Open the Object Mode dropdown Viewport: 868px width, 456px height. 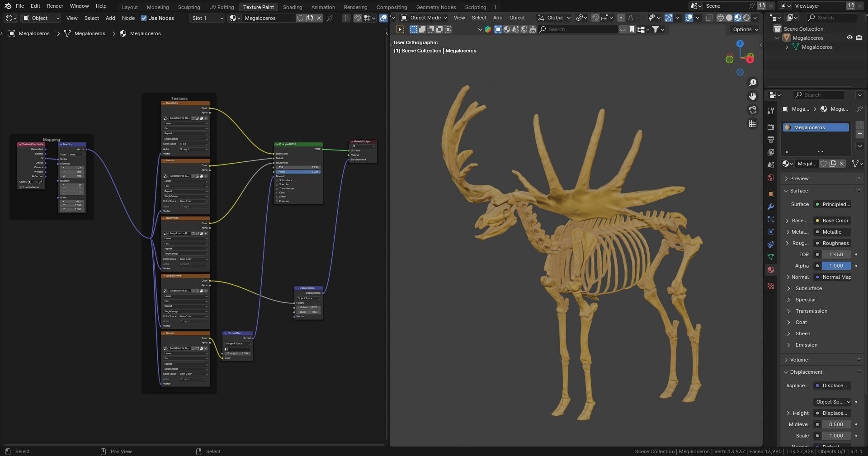(424, 18)
